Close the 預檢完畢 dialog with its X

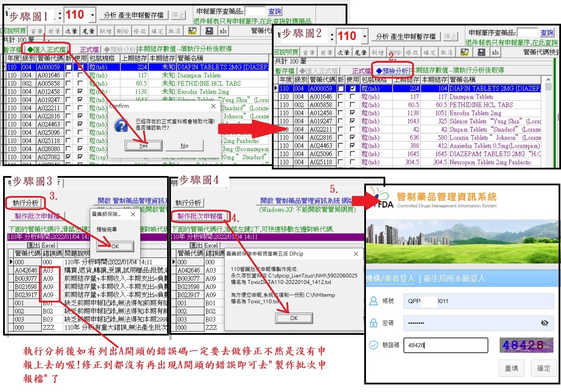point(133,214)
